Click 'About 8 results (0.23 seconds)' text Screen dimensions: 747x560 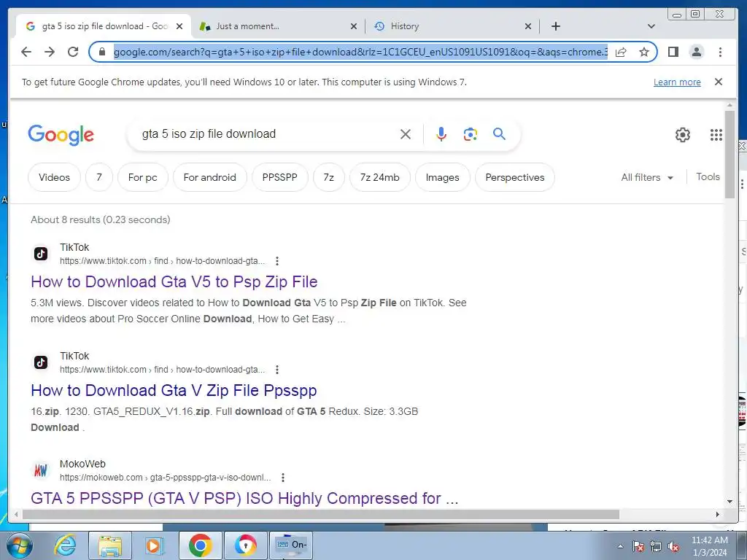[101, 219]
